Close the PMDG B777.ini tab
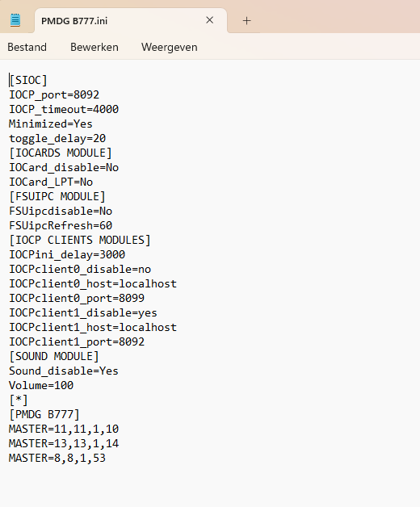 pyautogui.click(x=210, y=20)
